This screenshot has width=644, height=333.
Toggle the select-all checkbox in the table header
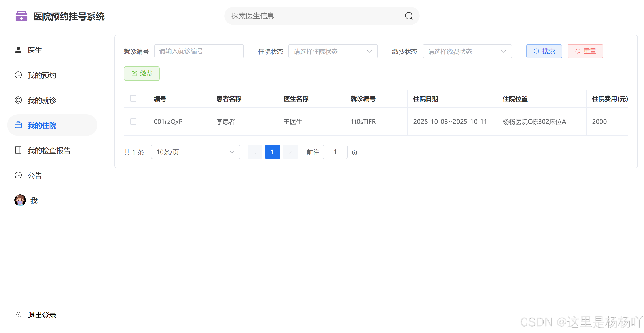pos(133,98)
